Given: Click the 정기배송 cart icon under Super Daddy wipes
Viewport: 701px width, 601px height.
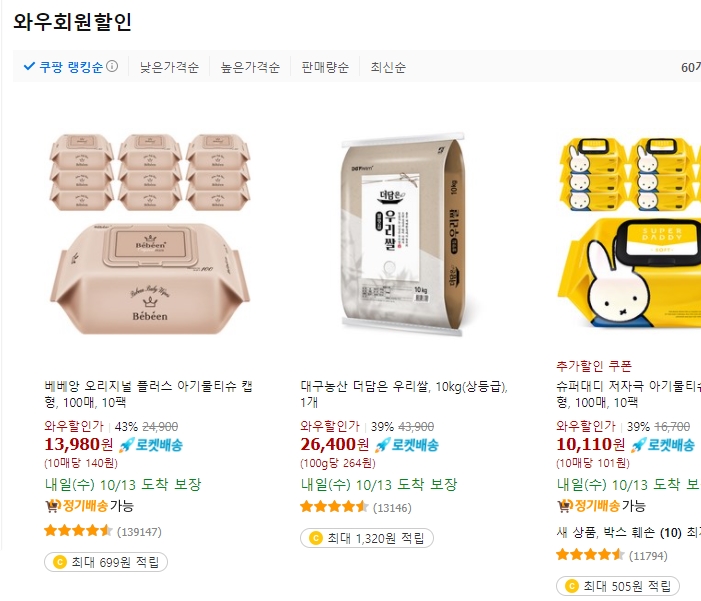Looking at the screenshot, I should [565, 506].
